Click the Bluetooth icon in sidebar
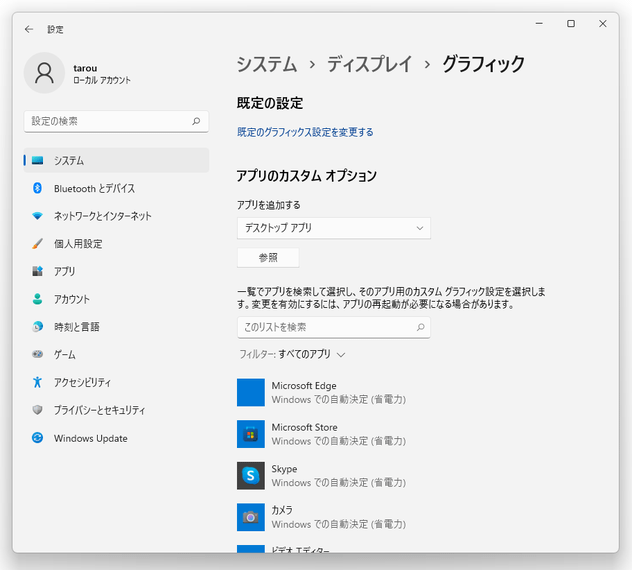This screenshot has height=570, width=632. pyautogui.click(x=37, y=188)
